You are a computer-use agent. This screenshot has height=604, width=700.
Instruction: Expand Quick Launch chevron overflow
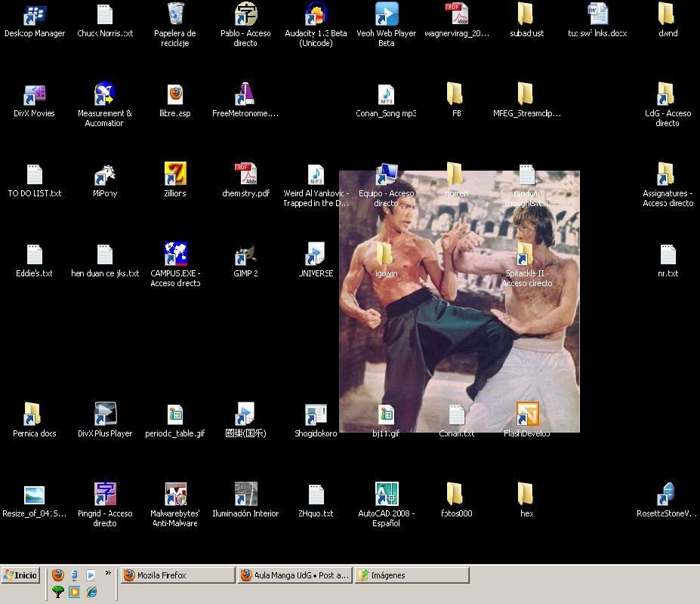click(x=108, y=573)
